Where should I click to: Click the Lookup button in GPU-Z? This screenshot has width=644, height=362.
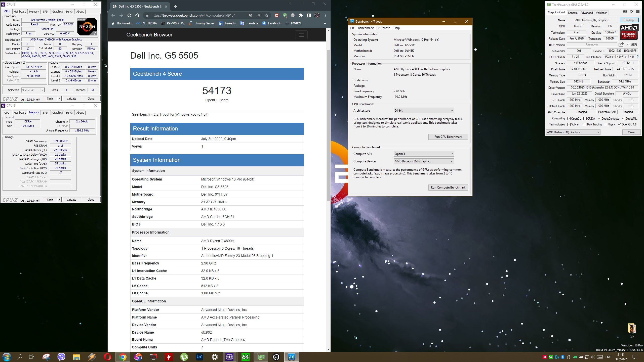[x=629, y=20]
